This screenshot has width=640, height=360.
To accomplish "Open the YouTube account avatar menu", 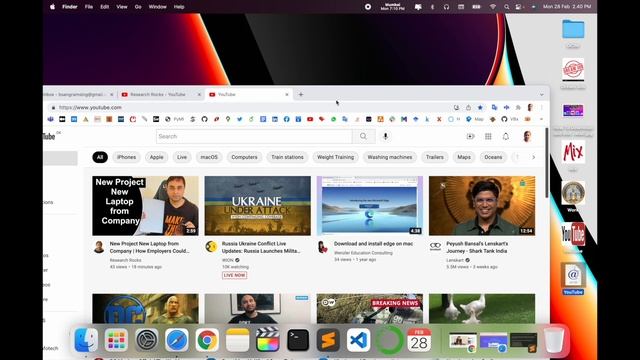I will click(527, 136).
